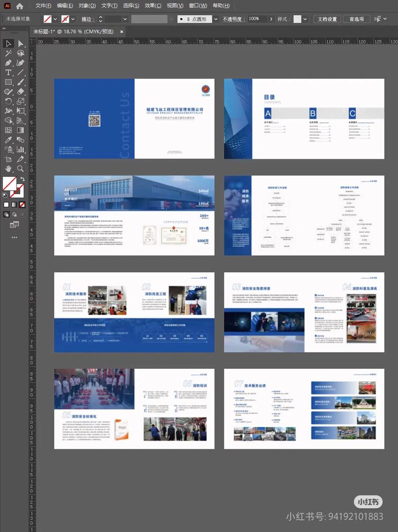This screenshot has height=532, width=398.
Task: Click the 首选项 button
Action: coord(356,19)
